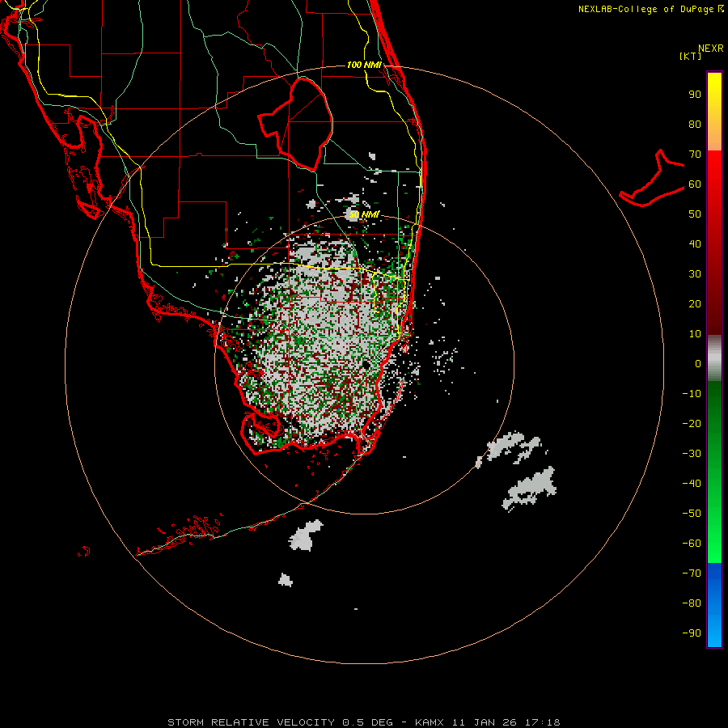728x728 pixels.
Task: Click the -70 value on the velocity scale
Action: coord(692,573)
